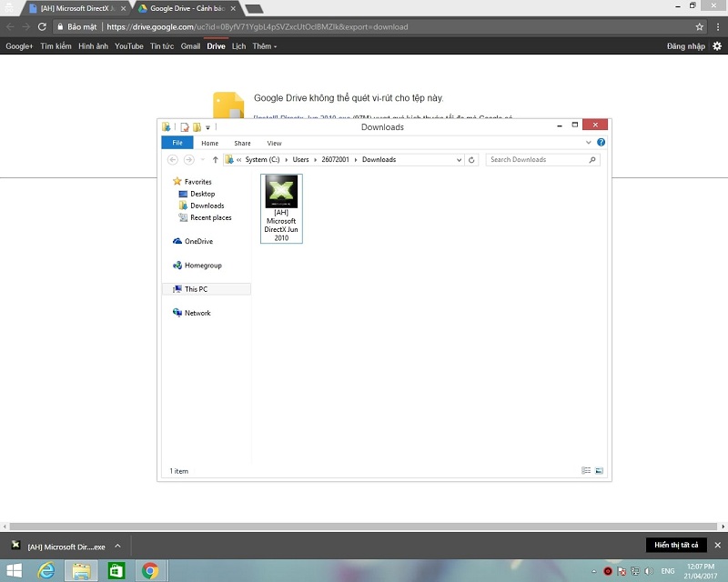
Task: Switch to large thumbnails view in the status bar
Action: [599, 470]
